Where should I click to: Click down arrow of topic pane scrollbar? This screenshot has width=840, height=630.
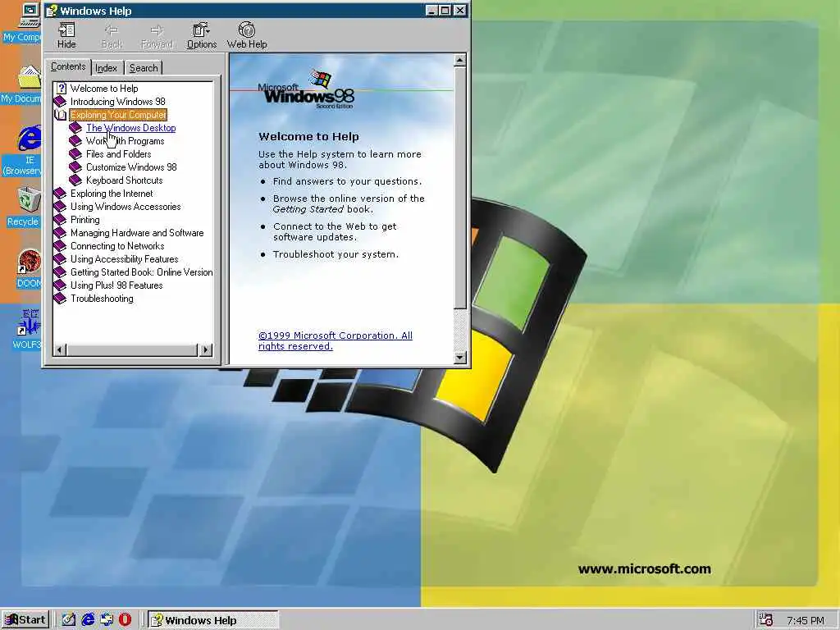(x=459, y=357)
